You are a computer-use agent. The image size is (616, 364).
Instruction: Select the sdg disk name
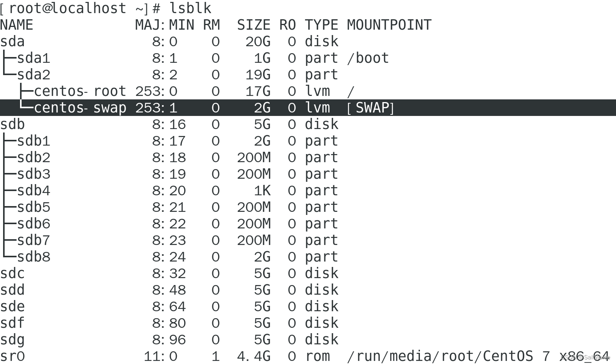pos(12,340)
